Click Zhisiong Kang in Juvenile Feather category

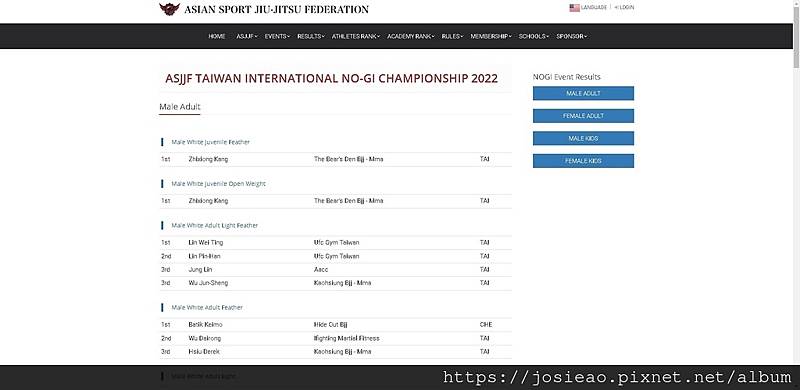click(208, 159)
